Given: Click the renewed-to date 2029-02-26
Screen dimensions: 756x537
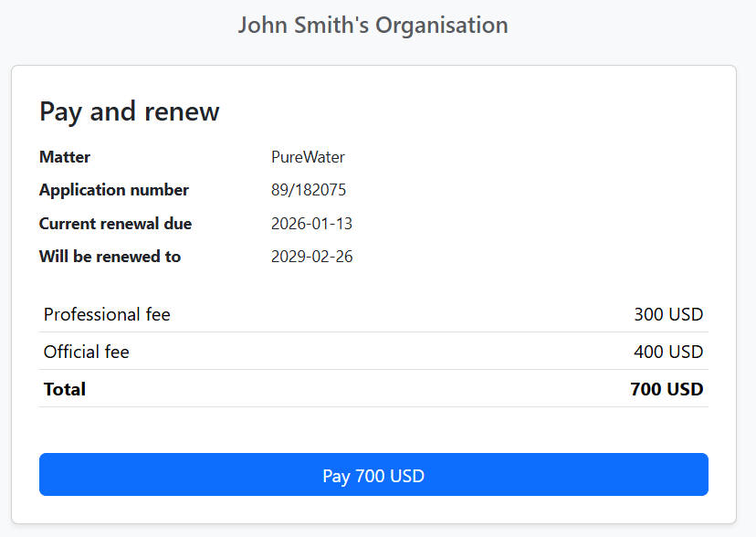Looking at the screenshot, I should (x=311, y=257).
